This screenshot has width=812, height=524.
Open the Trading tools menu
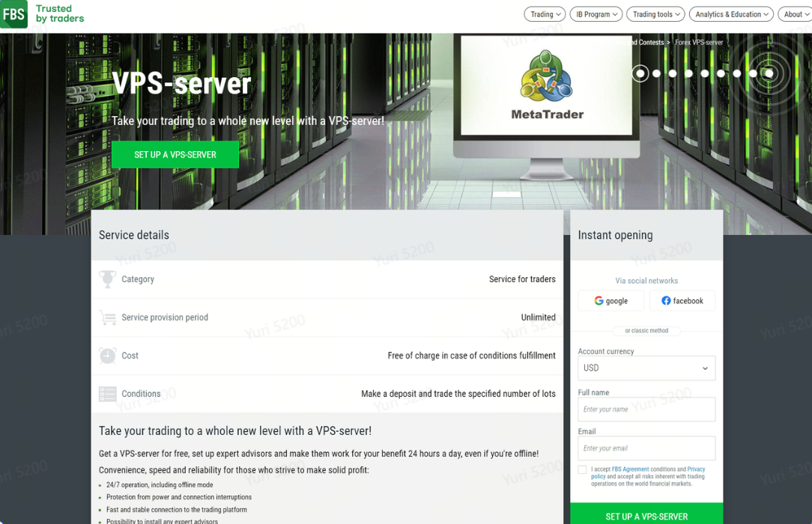(655, 14)
